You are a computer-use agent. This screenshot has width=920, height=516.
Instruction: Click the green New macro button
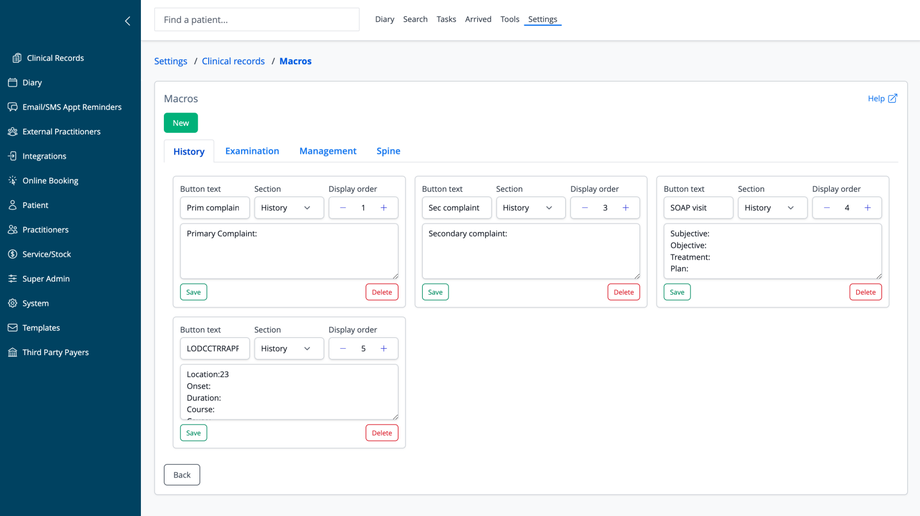click(181, 123)
